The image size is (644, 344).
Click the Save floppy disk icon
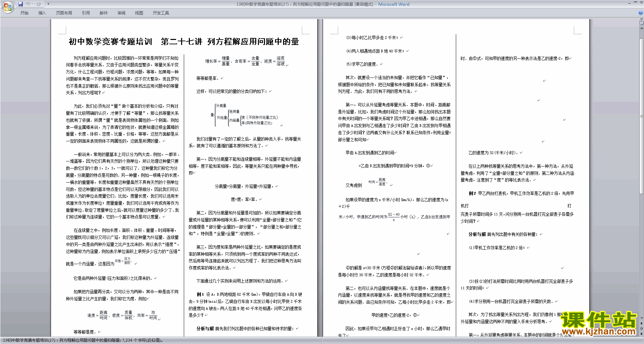tap(20, 4)
